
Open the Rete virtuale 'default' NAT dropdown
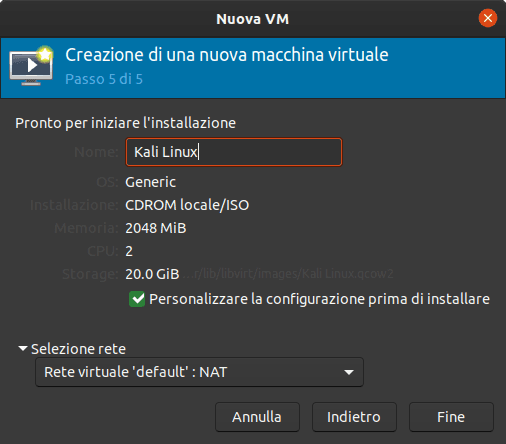[x=199, y=372]
